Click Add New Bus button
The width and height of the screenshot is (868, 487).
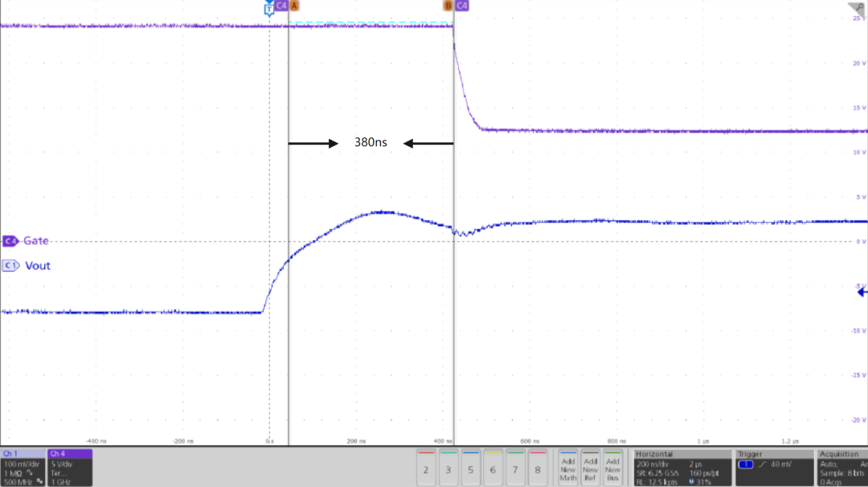[613, 468]
